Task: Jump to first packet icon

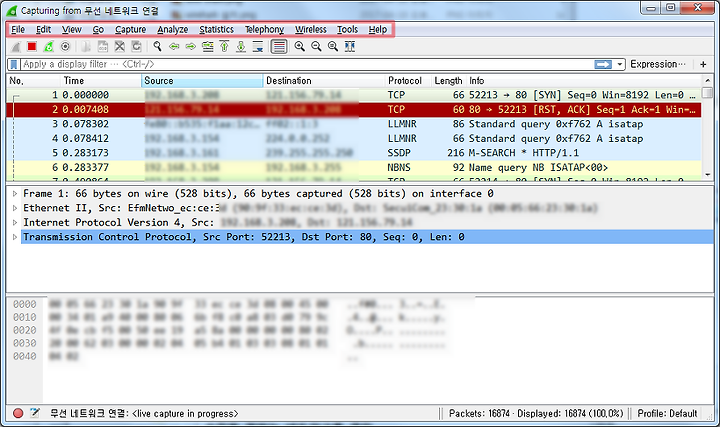Action: click(x=224, y=46)
